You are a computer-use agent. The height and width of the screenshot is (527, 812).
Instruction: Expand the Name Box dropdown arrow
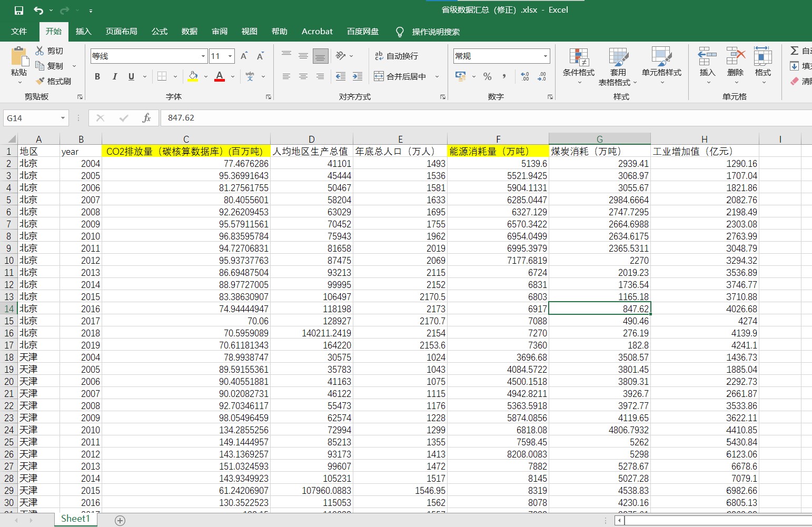63,118
